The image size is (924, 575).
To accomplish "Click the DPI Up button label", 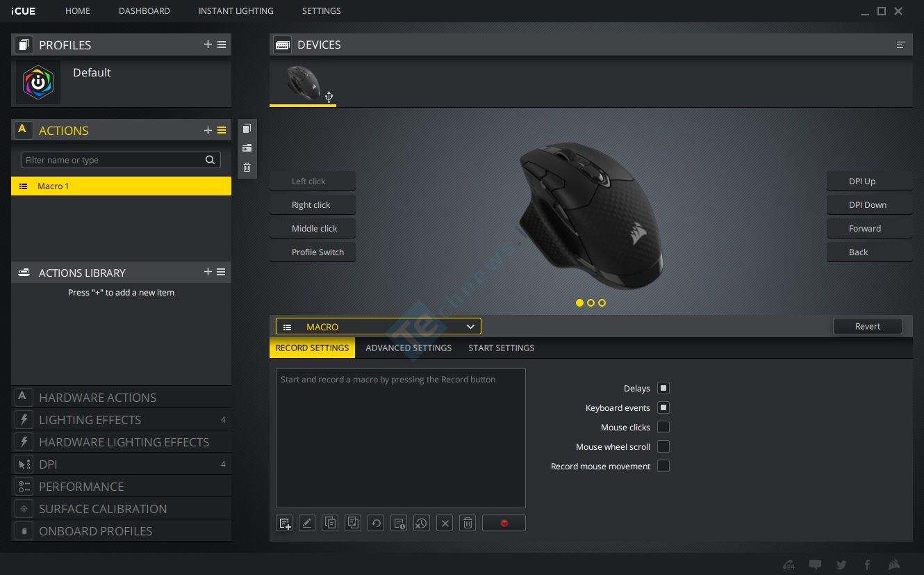I will click(869, 181).
